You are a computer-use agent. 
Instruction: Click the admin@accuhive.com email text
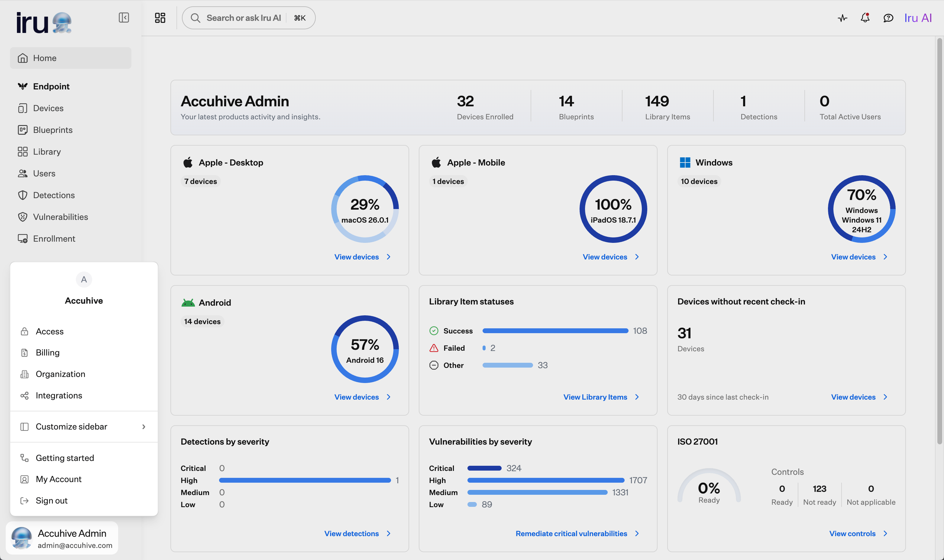point(75,545)
